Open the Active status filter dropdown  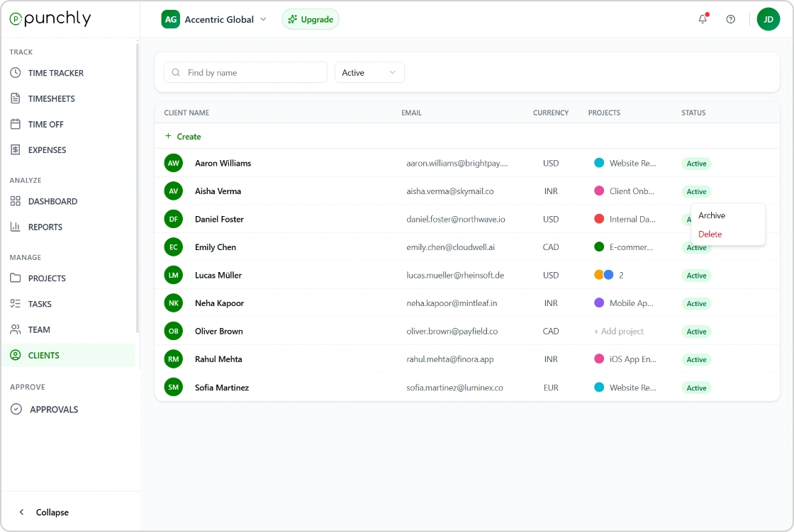pos(369,72)
